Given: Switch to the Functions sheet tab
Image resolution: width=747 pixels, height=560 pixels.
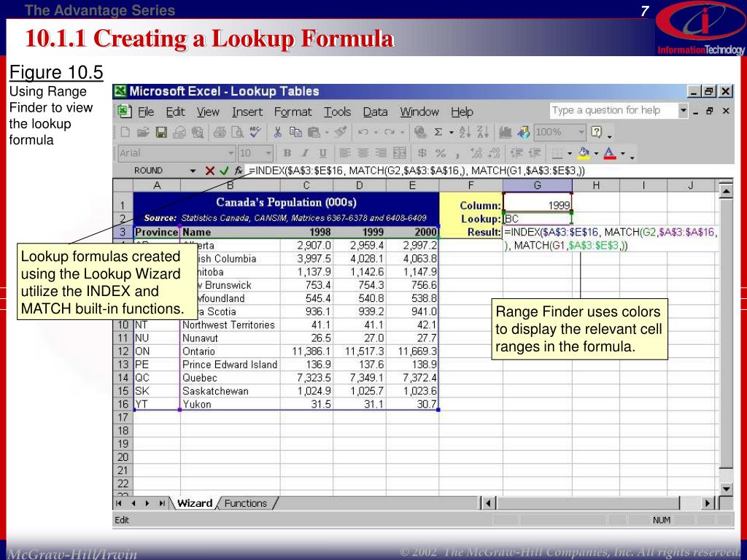Looking at the screenshot, I should pyautogui.click(x=246, y=503).
